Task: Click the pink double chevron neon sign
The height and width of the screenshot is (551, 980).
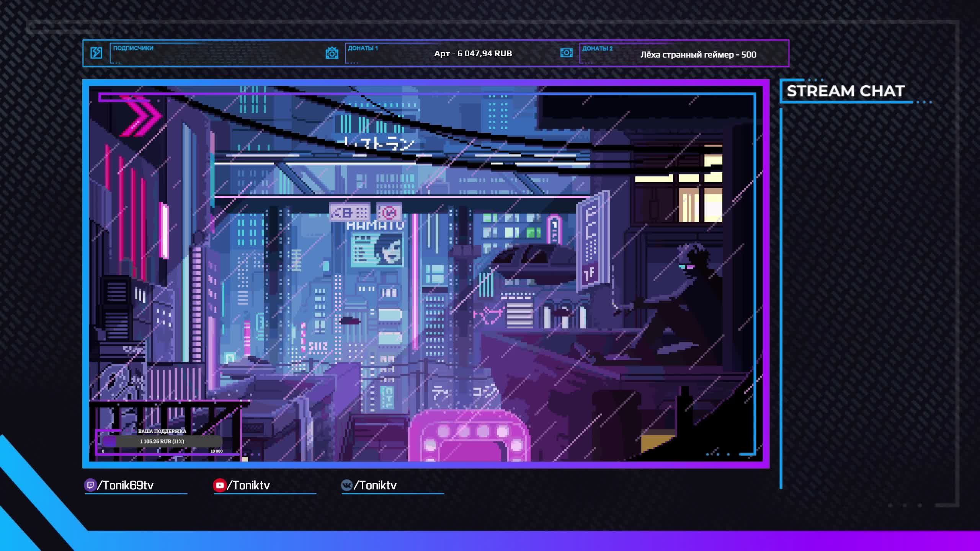Action: pos(141,116)
